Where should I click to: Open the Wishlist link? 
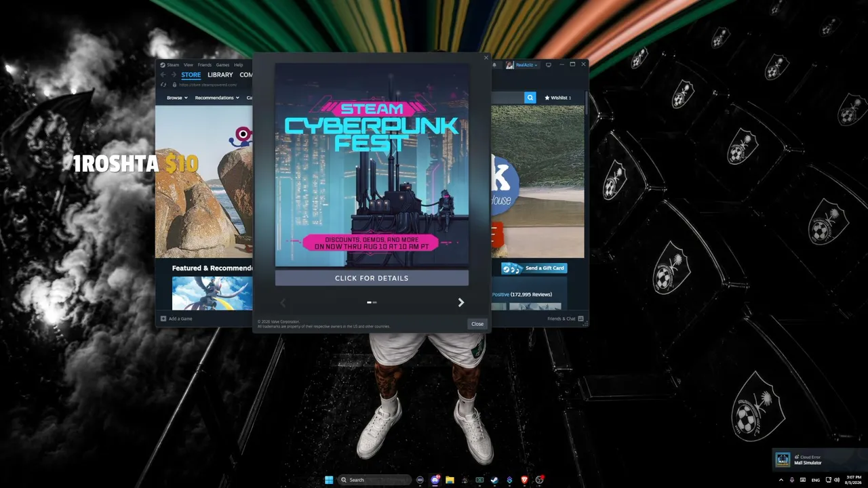[557, 98]
